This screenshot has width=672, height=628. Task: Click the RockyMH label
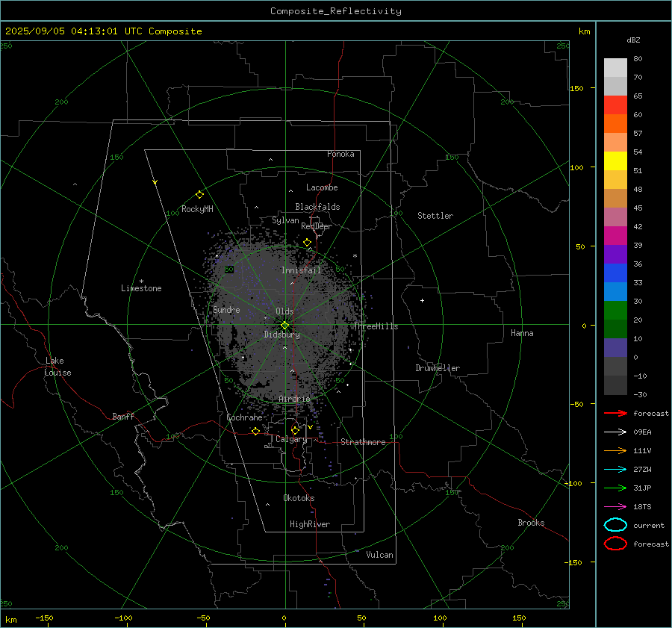[x=197, y=209]
